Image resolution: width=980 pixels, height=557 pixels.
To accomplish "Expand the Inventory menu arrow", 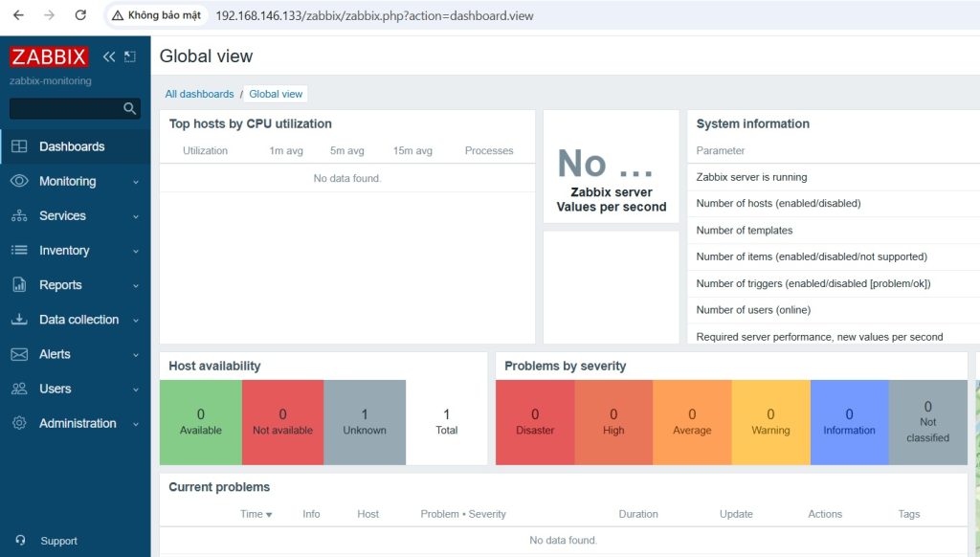I will pyautogui.click(x=136, y=251).
